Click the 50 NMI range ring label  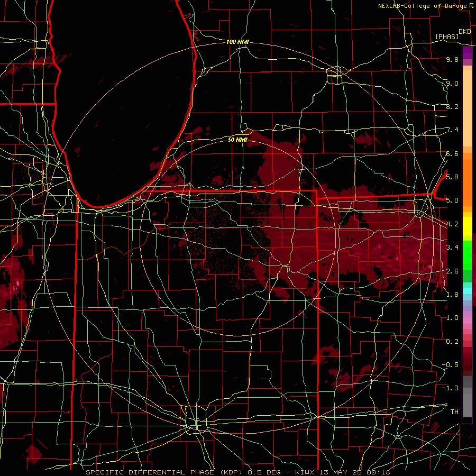(237, 140)
